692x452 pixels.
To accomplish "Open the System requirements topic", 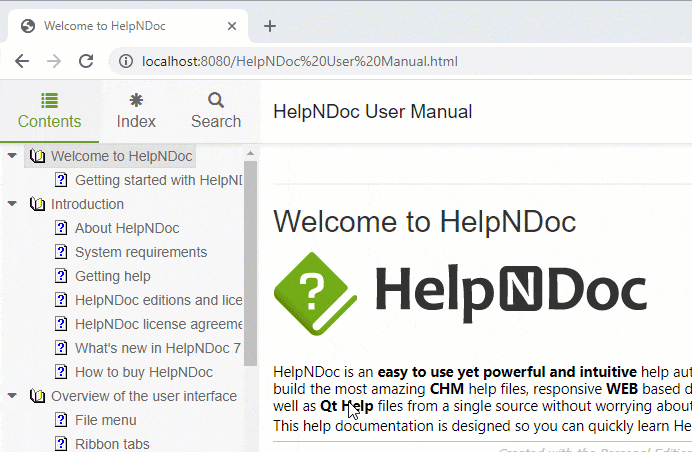I will pos(141,252).
